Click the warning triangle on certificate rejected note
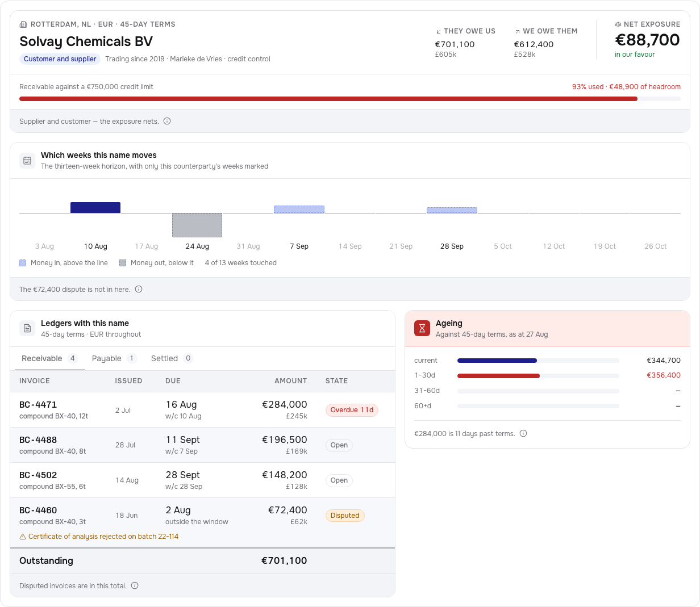The image size is (700, 607). point(23,537)
